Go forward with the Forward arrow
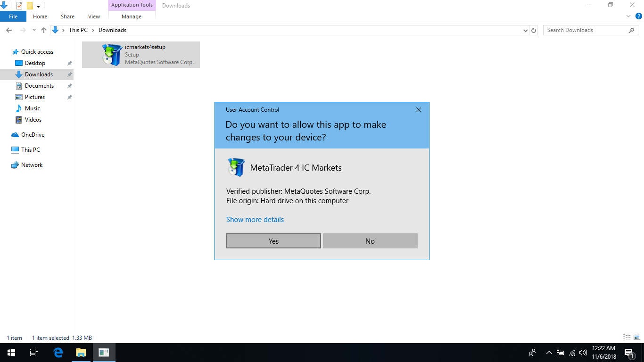644x362 pixels. point(23,30)
